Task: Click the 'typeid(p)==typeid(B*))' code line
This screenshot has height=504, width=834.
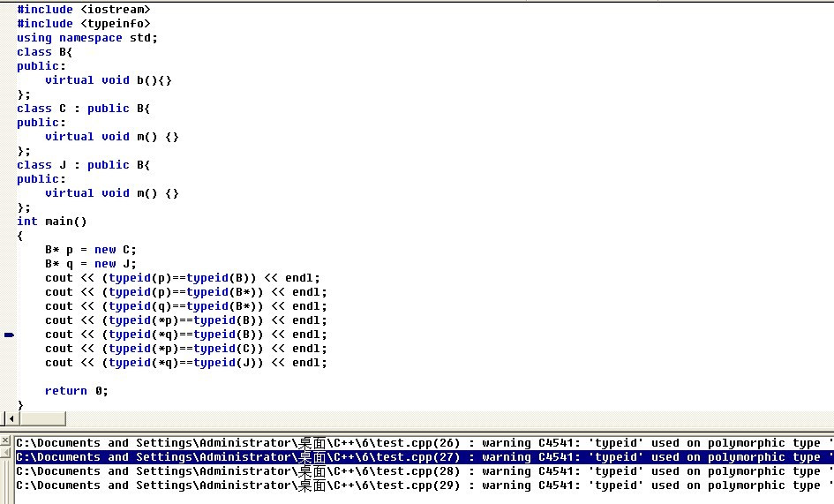Action: pos(186,291)
